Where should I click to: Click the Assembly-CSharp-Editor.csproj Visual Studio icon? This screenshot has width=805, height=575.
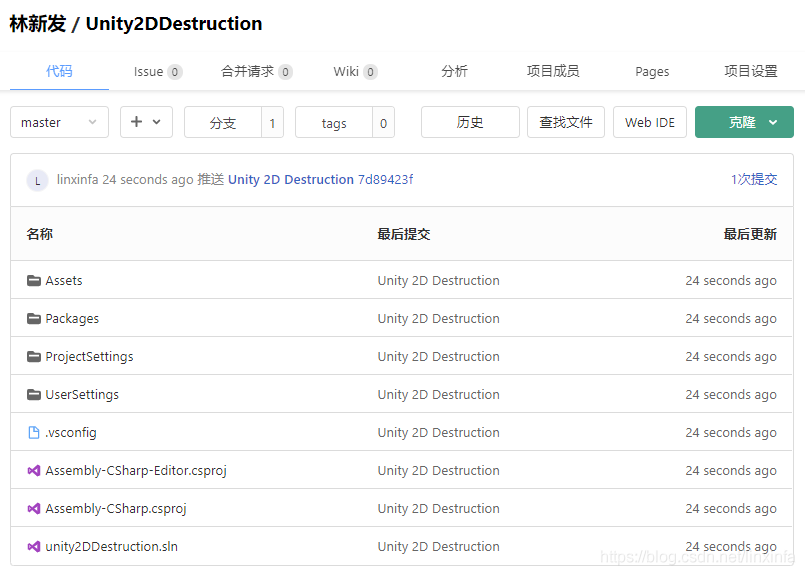pyautogui.click(x=34, y=471)
